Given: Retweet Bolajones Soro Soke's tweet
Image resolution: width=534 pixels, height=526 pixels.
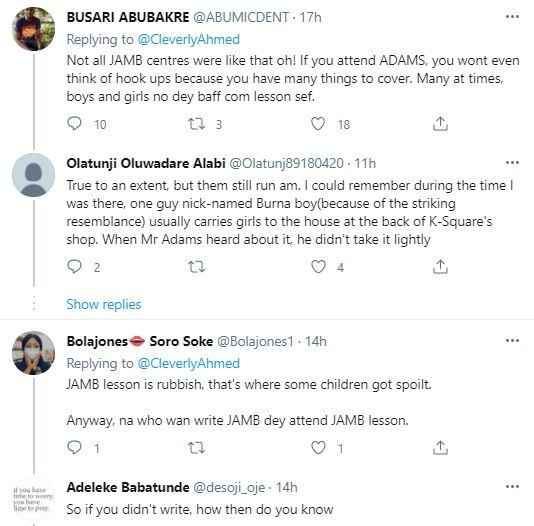Looking at the screenshot, I should (197, 448).
